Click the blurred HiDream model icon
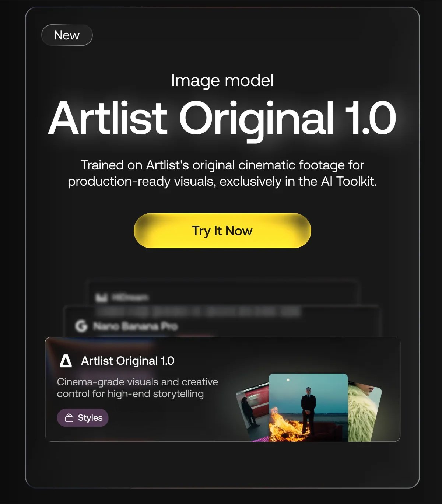This screenshot has height=504, width=442. click(101, 297)
